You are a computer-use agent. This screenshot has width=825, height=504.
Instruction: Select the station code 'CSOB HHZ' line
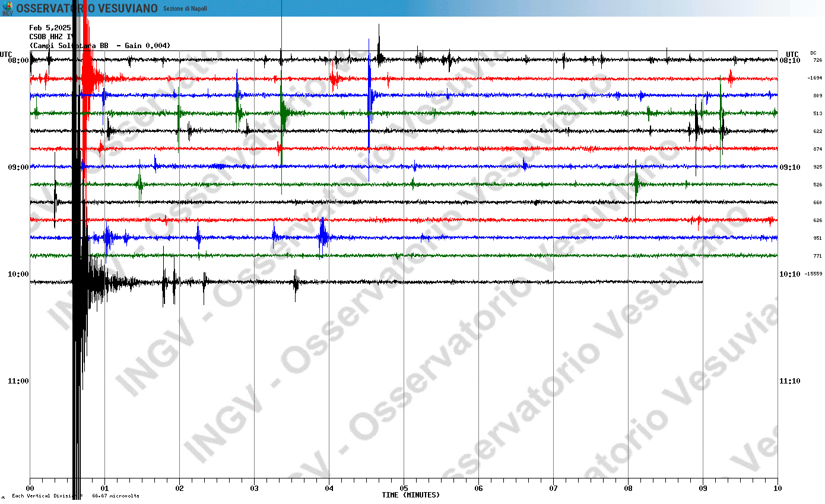(51, 37)
